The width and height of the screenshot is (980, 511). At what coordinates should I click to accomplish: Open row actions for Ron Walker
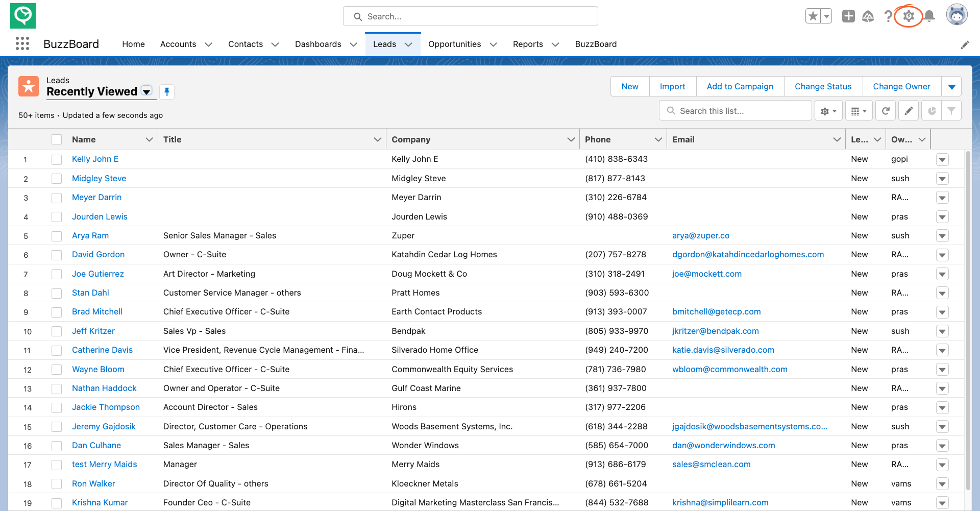(942, 484)
